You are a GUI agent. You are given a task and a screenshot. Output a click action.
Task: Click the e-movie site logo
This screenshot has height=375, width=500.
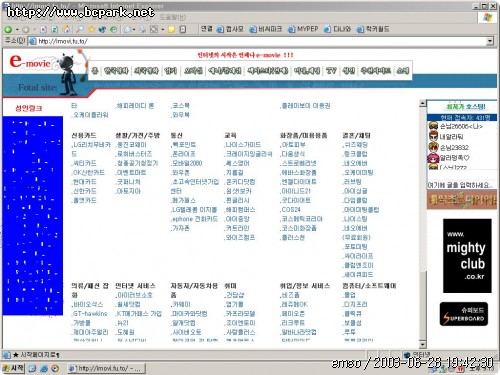click(30, 62)
